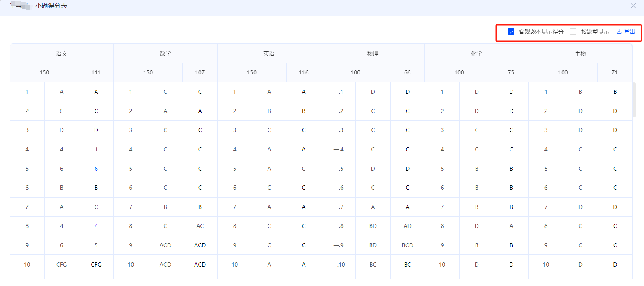Click the 化学 score cell 75
Screen dimensions: 644x286
(511, 72)
